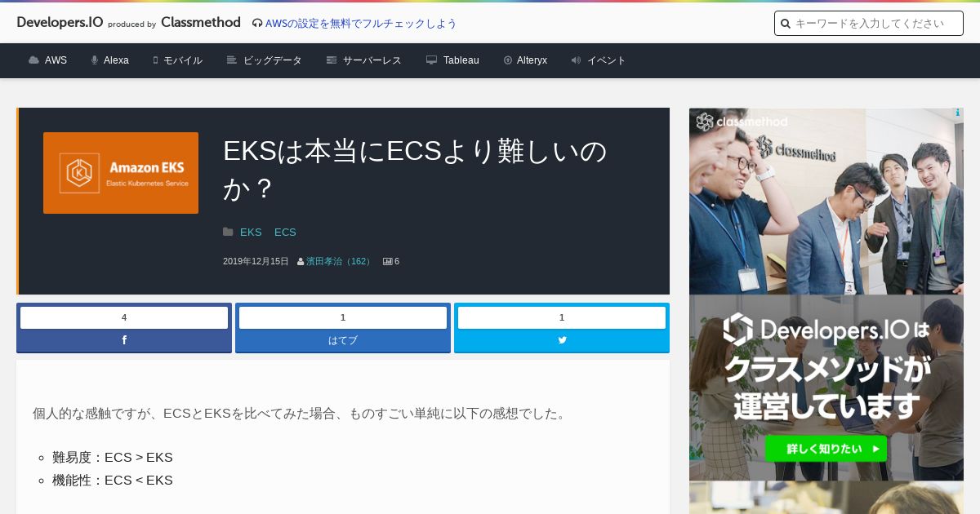This screenshot has height=514, width=980.
Task: Bookmark the article with はてブ
Action: 343,340
